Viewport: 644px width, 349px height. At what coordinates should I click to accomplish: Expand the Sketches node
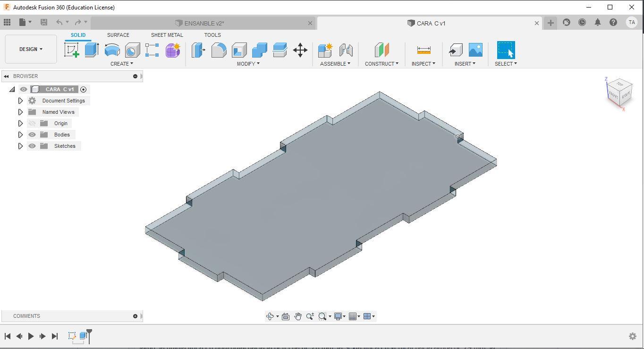pos(20,146)
